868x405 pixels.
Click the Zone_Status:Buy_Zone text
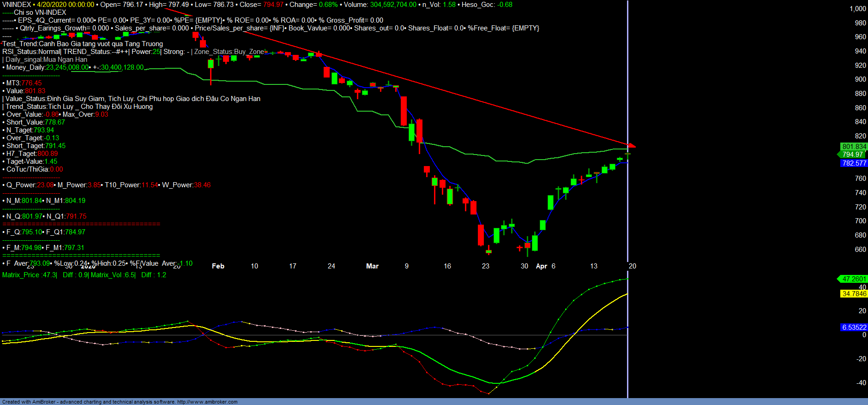[229, 52]
